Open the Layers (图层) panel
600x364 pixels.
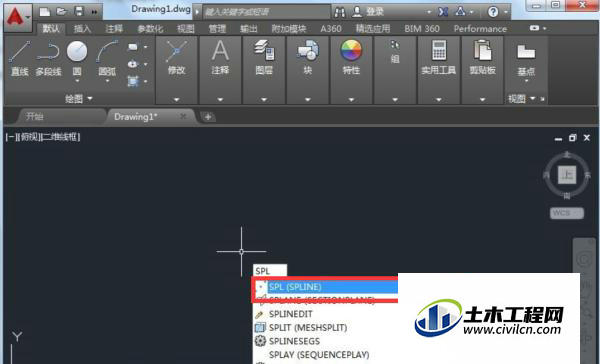point(264,57)
